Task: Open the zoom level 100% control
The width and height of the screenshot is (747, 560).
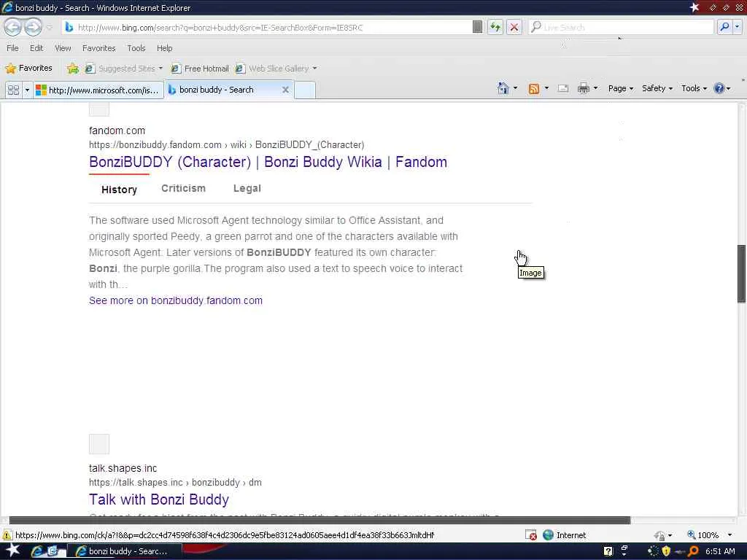Action: coord(709,534)
